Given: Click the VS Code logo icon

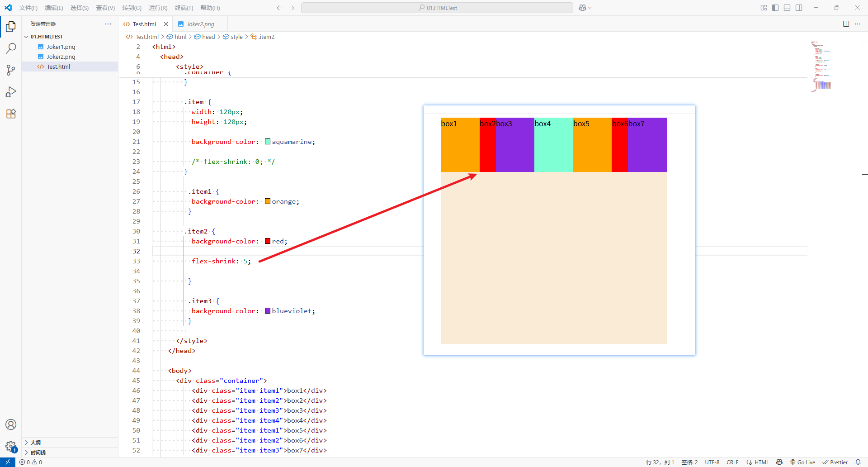Looking at the screenshot, I should tap(8, 8).
